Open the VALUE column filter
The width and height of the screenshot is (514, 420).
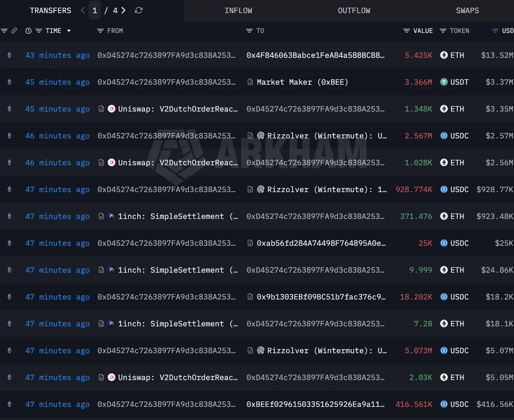(x=407, y=31)
